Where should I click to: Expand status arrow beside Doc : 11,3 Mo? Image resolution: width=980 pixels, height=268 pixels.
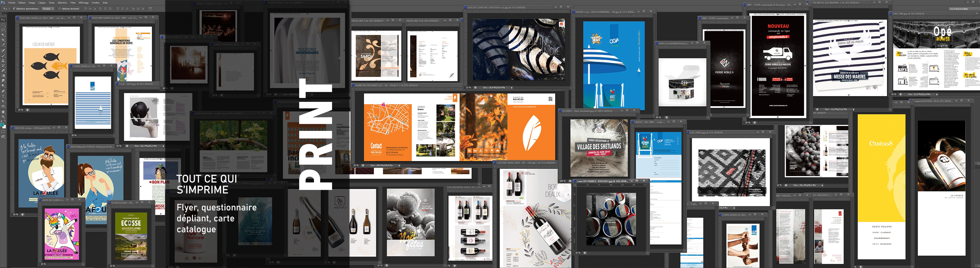coord(853,109)
